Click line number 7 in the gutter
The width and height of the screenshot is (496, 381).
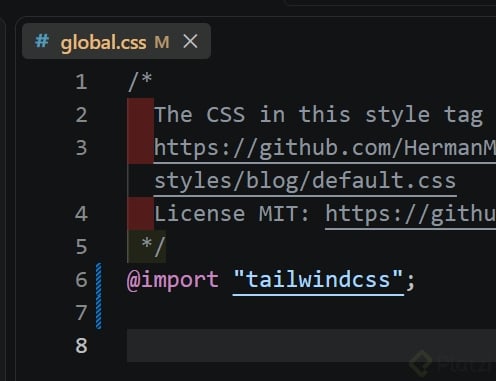(81, 313)
